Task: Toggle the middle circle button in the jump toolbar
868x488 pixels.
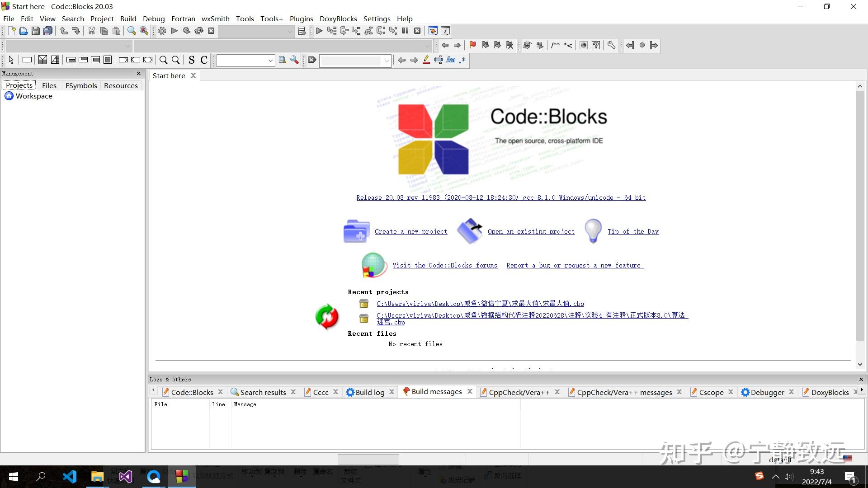Action: pos(642,45)
